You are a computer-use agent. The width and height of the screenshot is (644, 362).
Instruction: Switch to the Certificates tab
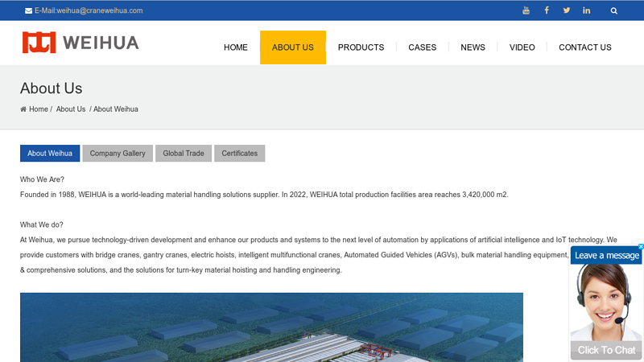[x=239, y=153]
